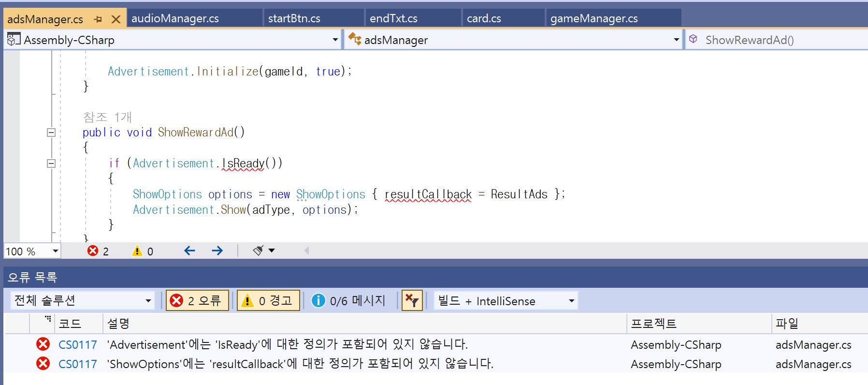Collapse the if Advertisement.IsReady block
The width and height of the screenshot is (868, 385).
(51, 163)
